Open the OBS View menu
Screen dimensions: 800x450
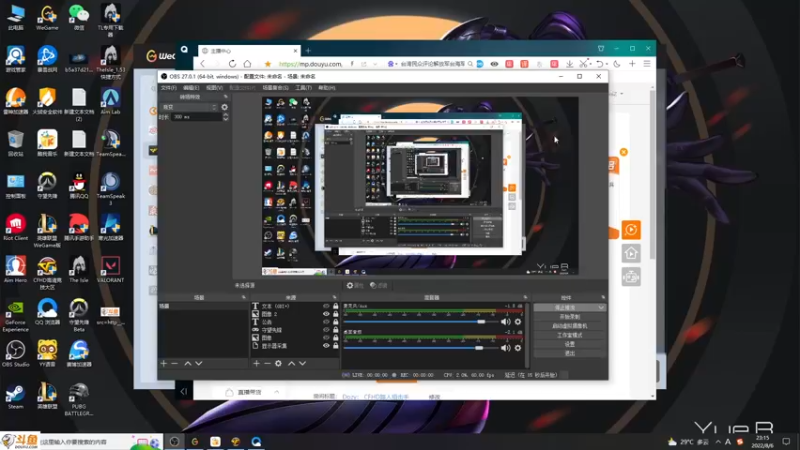(214, 88)
